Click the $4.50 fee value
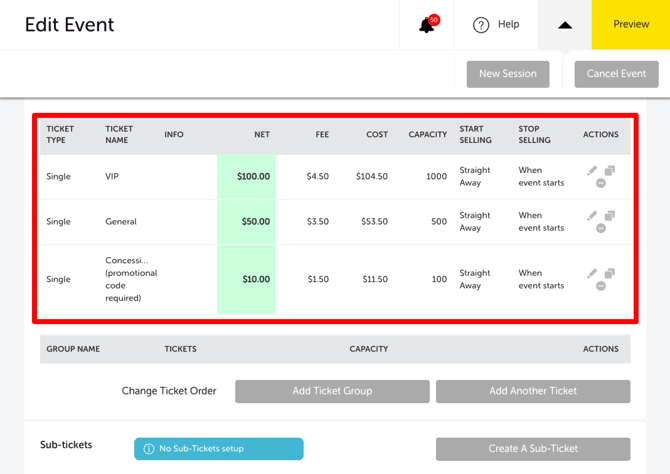670x474 pixels. (317, 177)
